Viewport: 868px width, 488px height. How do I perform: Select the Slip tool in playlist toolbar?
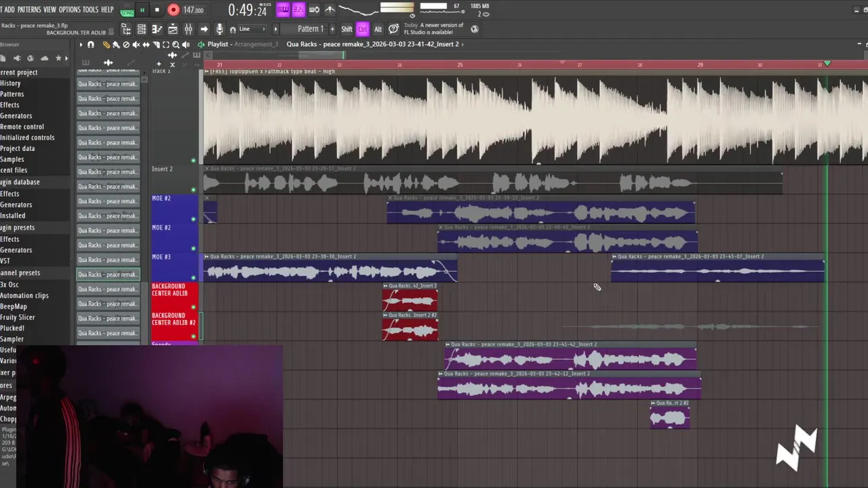146,45
